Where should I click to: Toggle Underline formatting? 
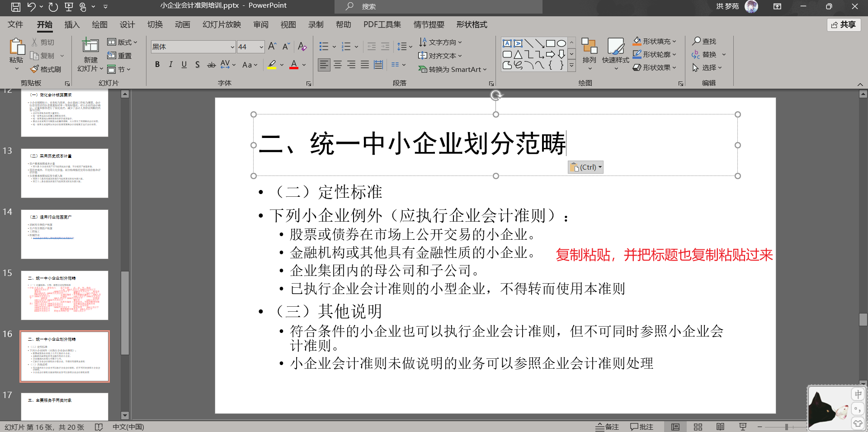pos(184,65)
